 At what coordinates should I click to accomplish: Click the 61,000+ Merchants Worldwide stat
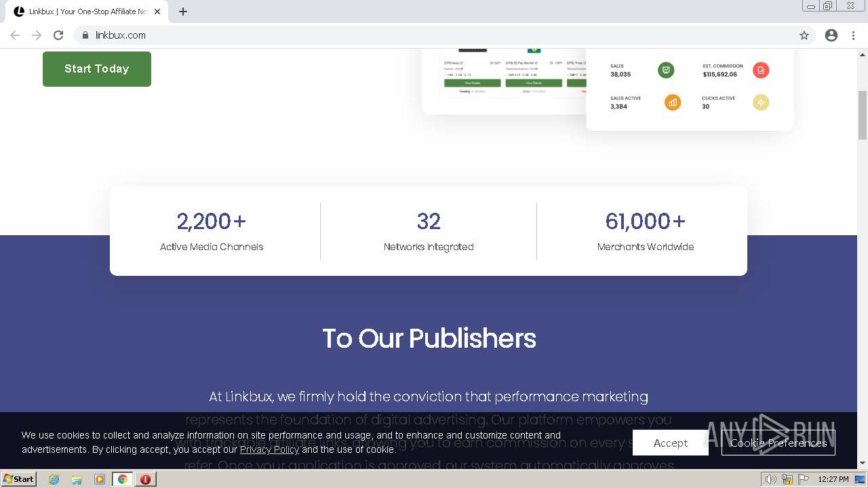click(x=646, y=231)
